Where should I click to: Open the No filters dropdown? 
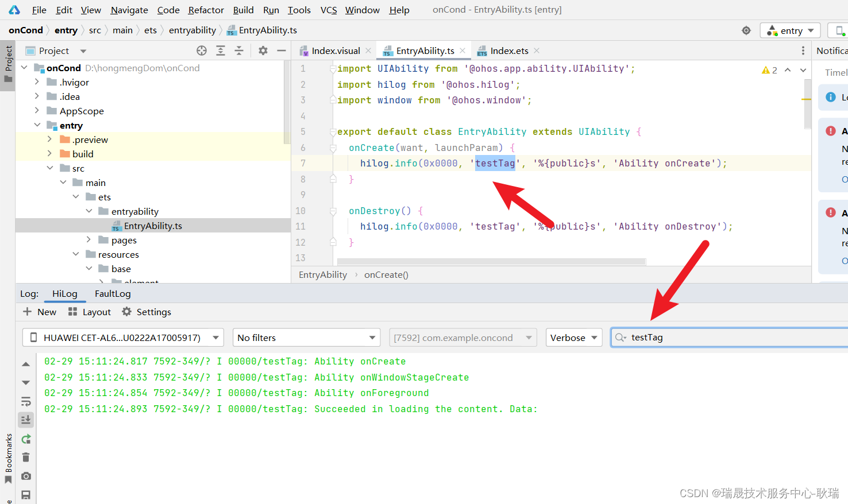tap(306, 338)
